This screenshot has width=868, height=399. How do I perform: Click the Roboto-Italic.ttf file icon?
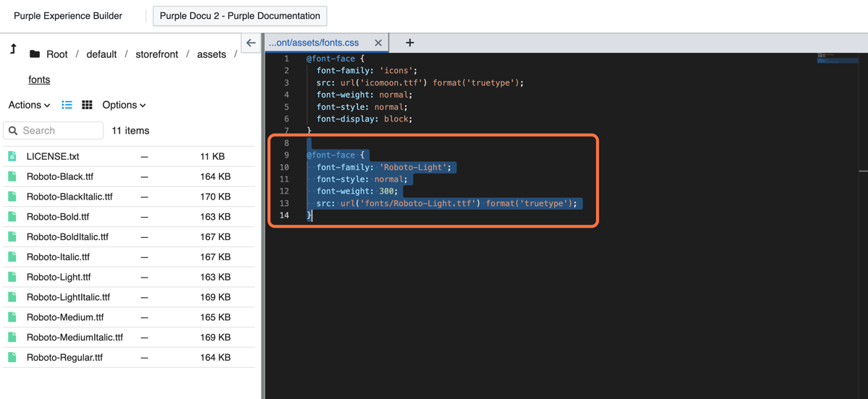pyautogui.click(x=12, y=257)
